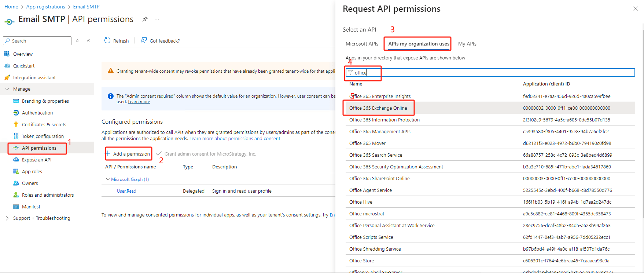The image size is (644, 273).
Task: Click the pin icon next to page title
Action: (145, 19)
